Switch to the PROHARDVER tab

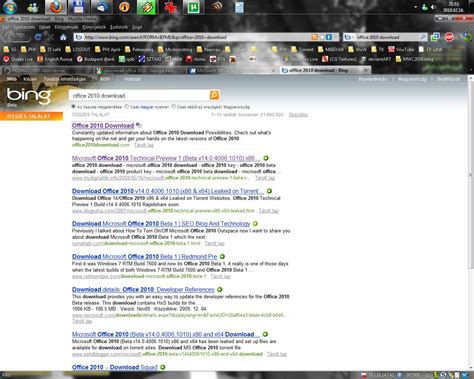pyautogui.click(x=47, y=70)
